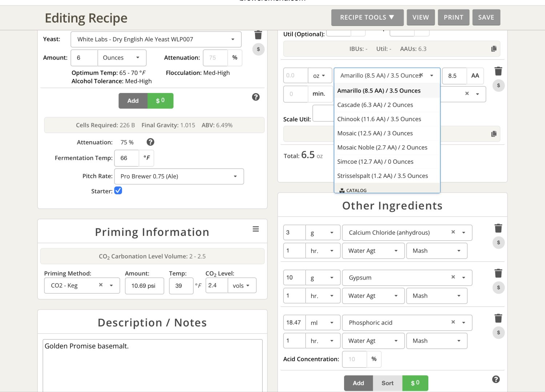
Task: Delete Phosphoric acid ingredient
Action: pyautogui.click(x=498, y=318)
